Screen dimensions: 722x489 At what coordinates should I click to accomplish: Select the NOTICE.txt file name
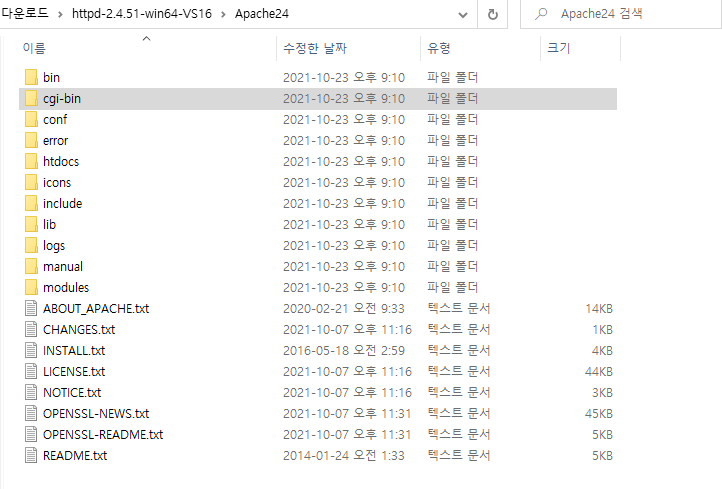point(72,392)
